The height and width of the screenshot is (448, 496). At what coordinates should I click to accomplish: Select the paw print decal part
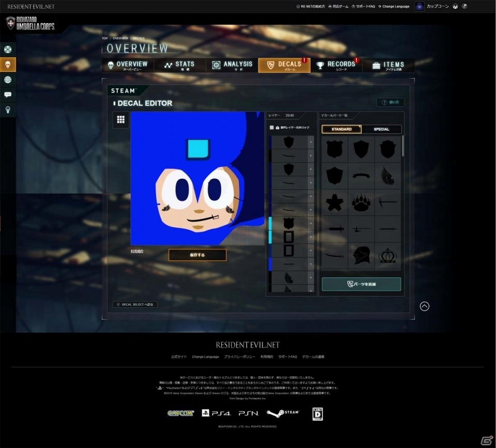tap(361, 202)
